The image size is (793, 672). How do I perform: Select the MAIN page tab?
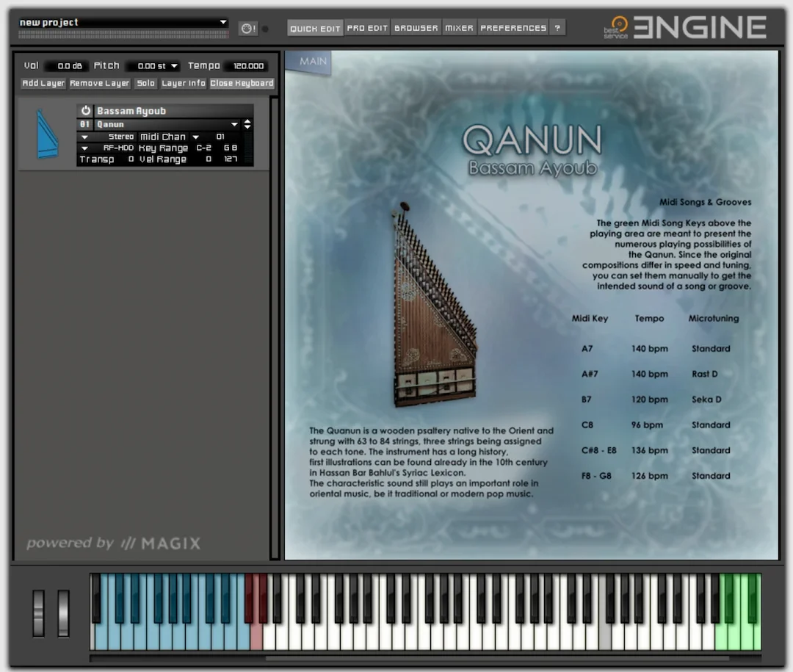pyautogui.click(x=310, y=61)
